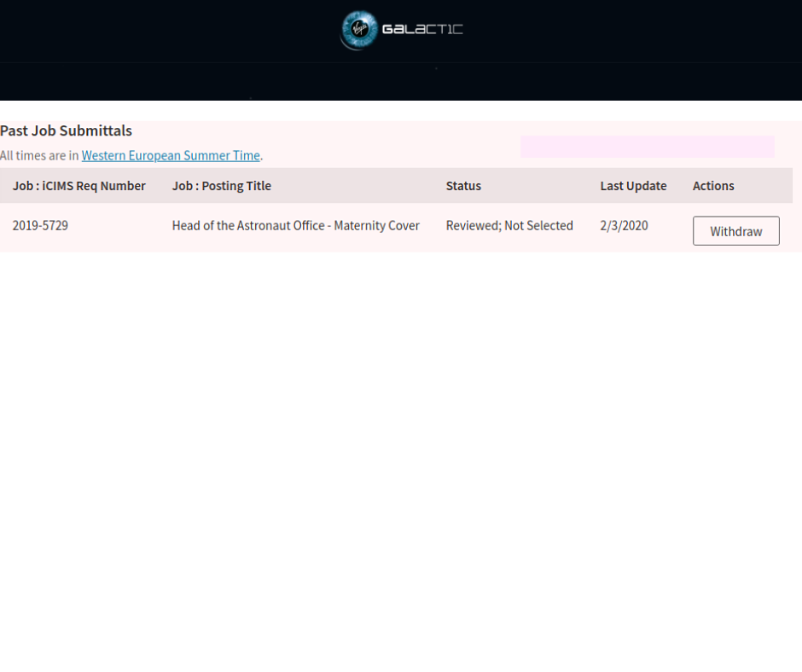The image size is (802, 672).
Task: Click the Last Update column header
Action: (633, 186)
